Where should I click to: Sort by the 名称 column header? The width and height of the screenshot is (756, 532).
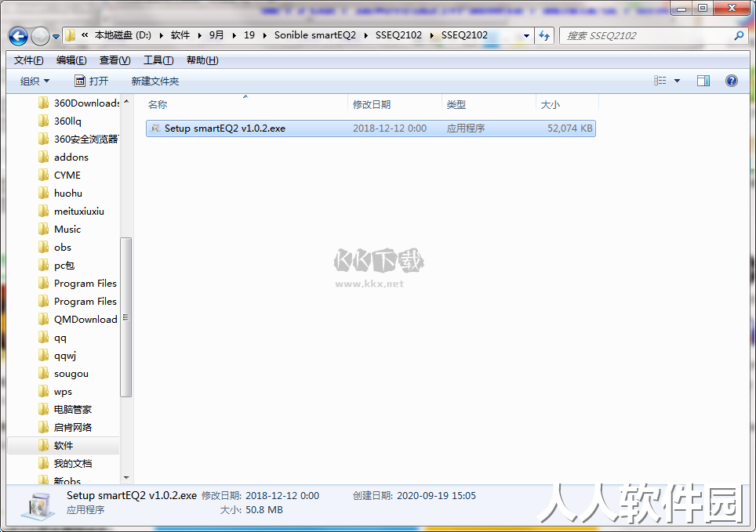[x=158, y=104]
